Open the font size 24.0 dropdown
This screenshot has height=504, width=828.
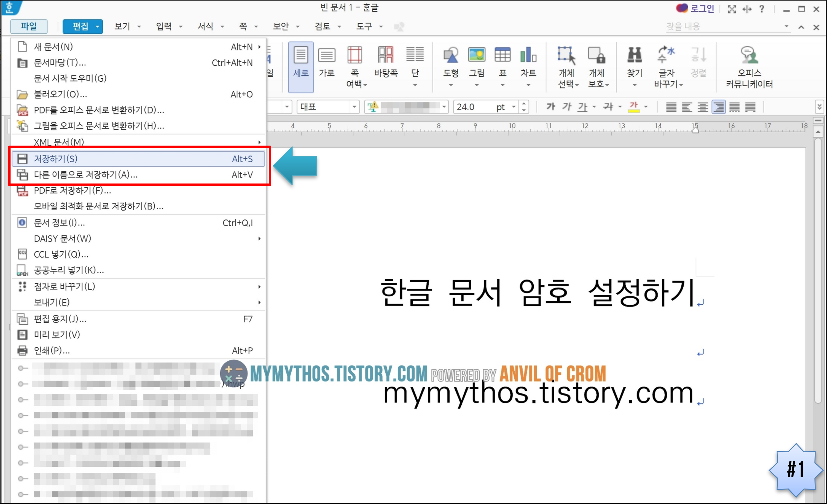[513, 107]
